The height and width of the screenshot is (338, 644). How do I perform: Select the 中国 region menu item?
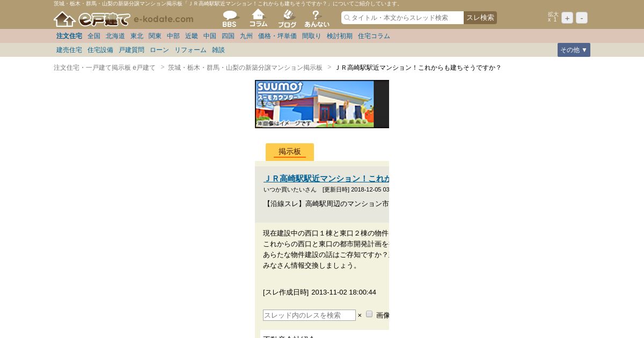tap(210, 36)
